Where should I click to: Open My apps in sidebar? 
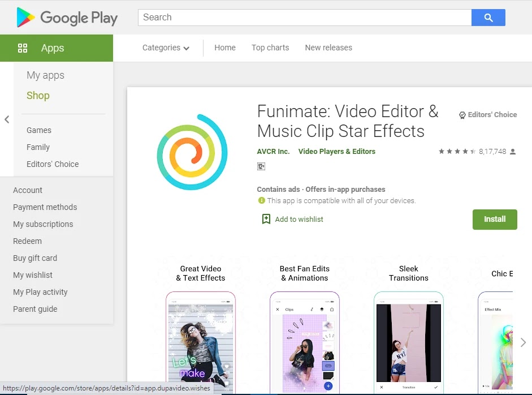[x=45, y=75]
